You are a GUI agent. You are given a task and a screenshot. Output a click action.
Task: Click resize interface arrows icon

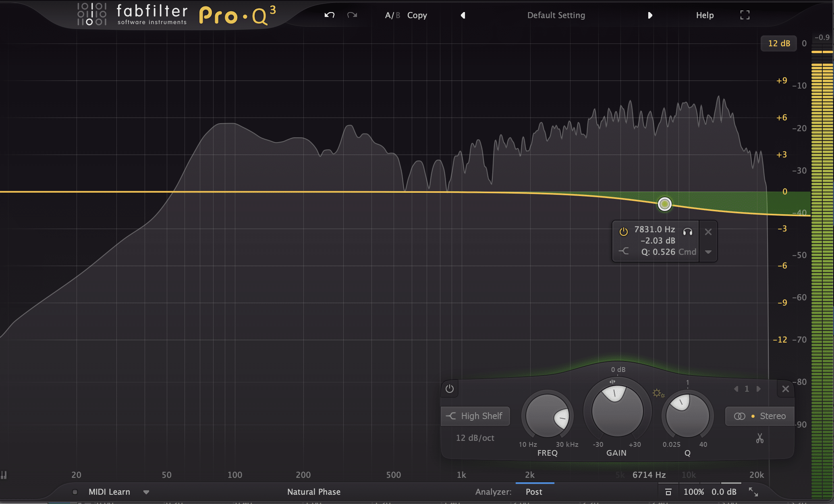pyautogui.click(x=753, y=492)
